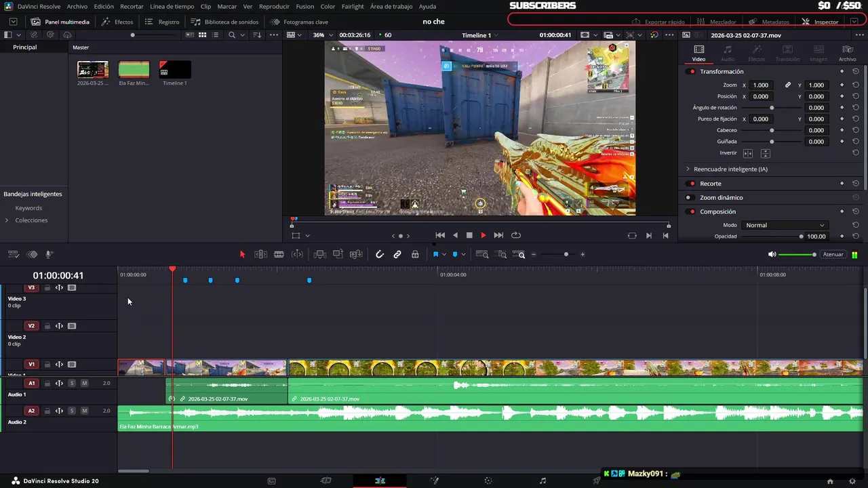Open the Fotogramas clave panel

click(299, 22)
